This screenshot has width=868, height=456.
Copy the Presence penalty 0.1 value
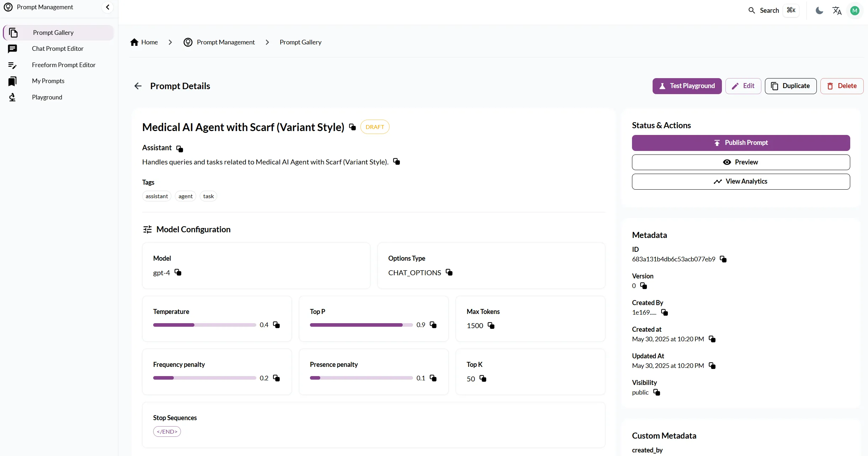433,378
